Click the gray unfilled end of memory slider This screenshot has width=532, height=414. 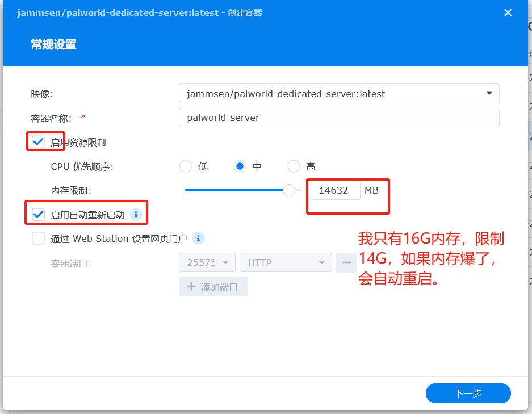tap(298, 190)
